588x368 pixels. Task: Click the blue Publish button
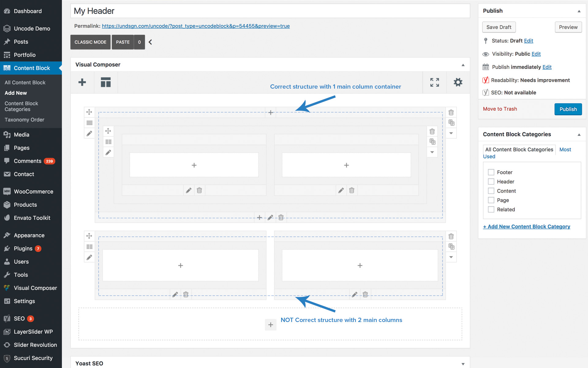(x=568, y=109)
